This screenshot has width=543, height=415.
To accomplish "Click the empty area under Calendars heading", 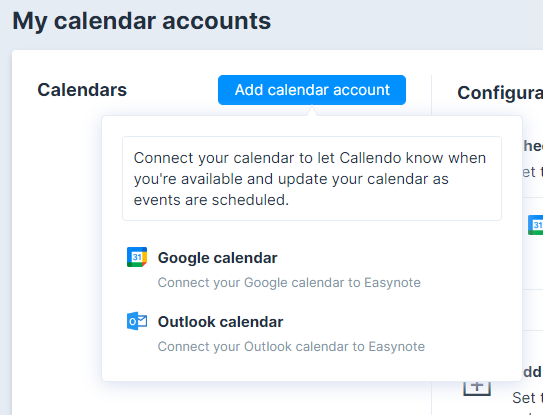I will click(x=57, y=242).
